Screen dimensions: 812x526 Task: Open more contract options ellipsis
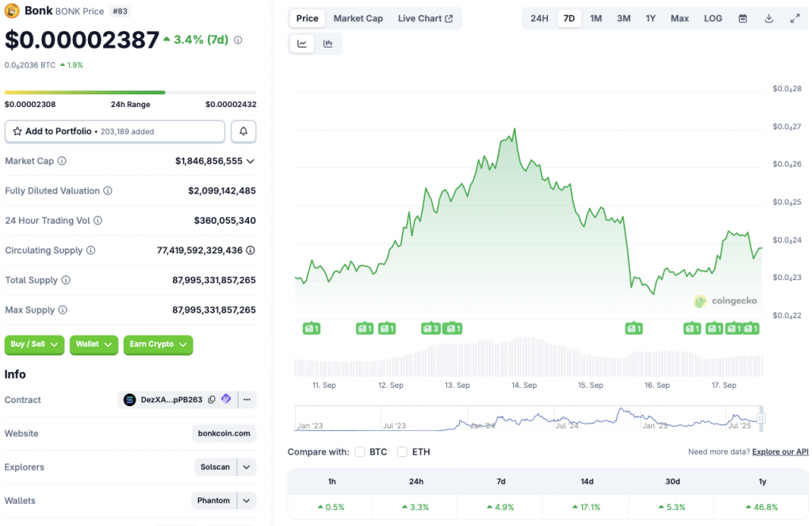(247, 400)
